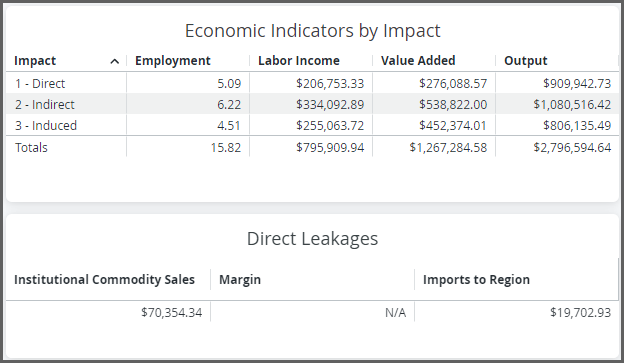Click the $19,702.93 imports value
Image resolution: width=624 pixels, height=363 pixels.
pos(581,312)
